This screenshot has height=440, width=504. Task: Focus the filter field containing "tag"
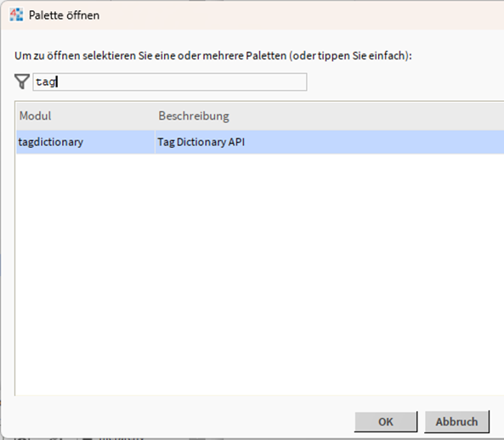coord(170,82)
